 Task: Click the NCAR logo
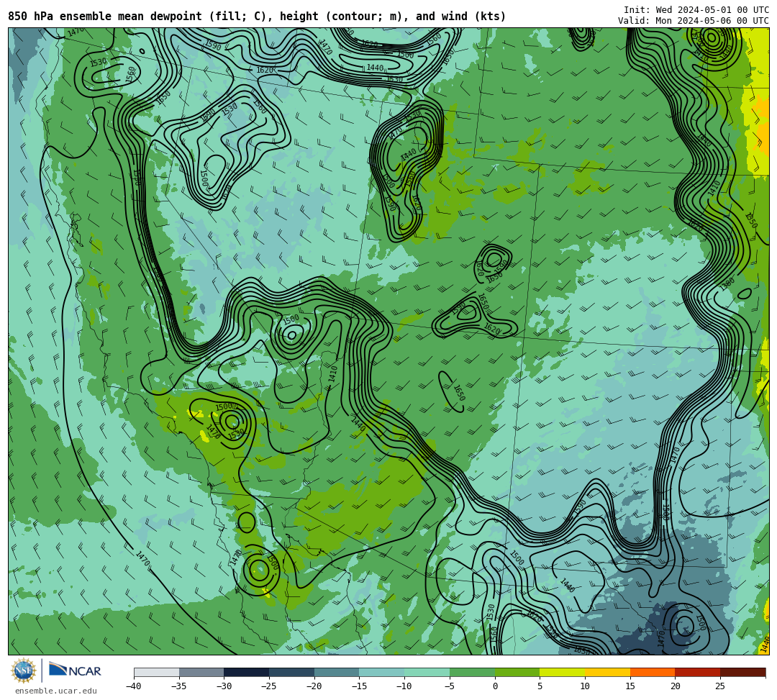[x=75, y=671]
